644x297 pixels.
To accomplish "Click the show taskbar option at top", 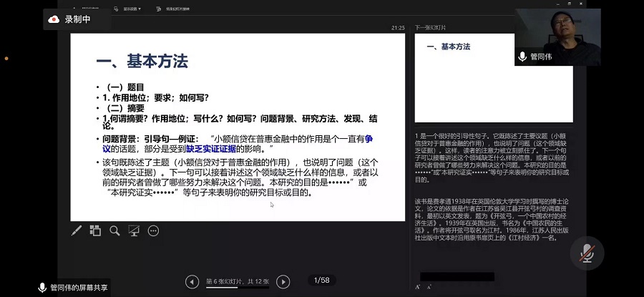I will [x=92, y=9].
